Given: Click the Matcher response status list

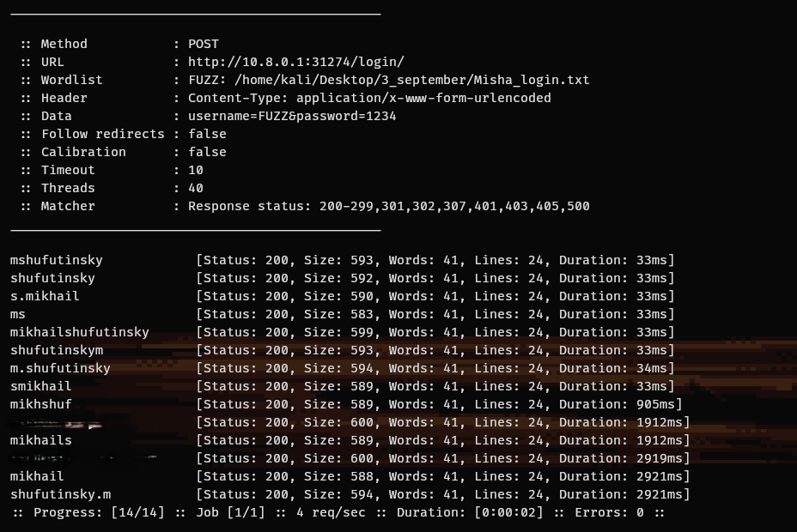Looking at the screenshot, I should coord(388,206).
